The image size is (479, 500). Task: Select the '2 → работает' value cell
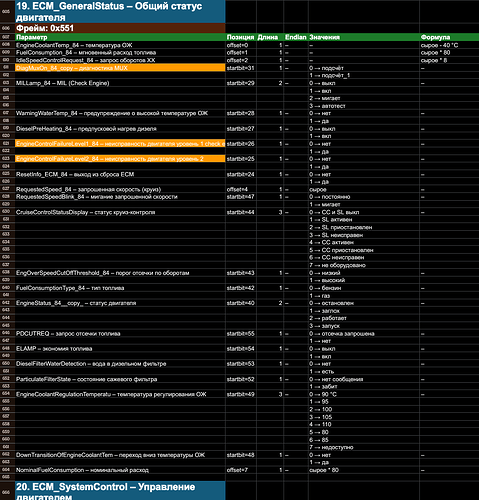[364, 318]
